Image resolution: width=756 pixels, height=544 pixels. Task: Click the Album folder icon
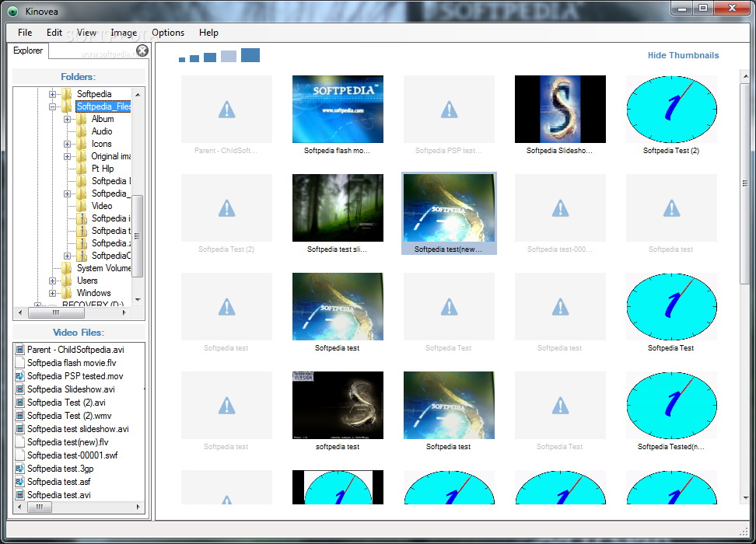(82, 119)
